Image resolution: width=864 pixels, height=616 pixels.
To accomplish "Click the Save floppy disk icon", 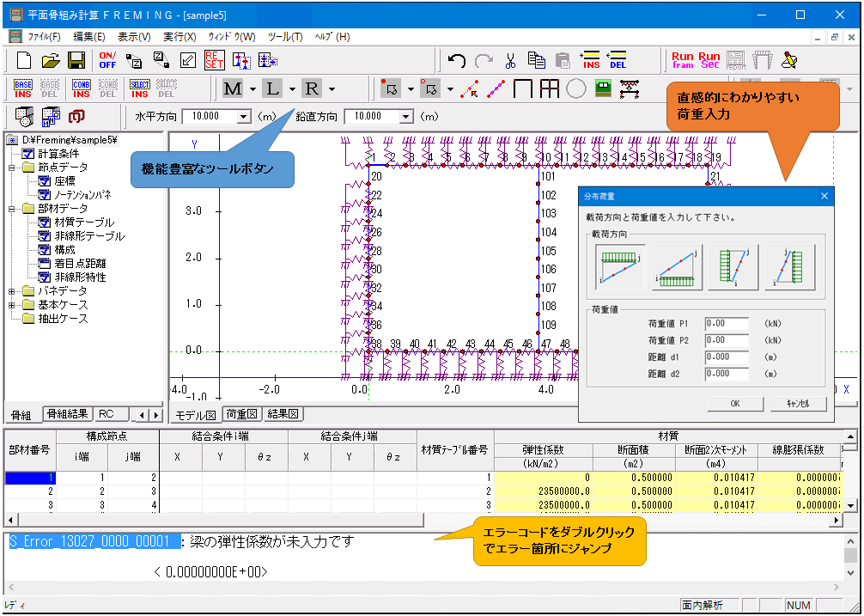I will pos(76,61).
